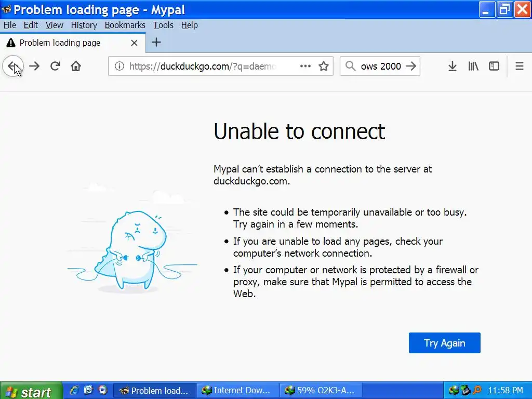This screenshot has height=399, width=532.
Task: Click the second quick launch icon
Action: coord(88,390)
